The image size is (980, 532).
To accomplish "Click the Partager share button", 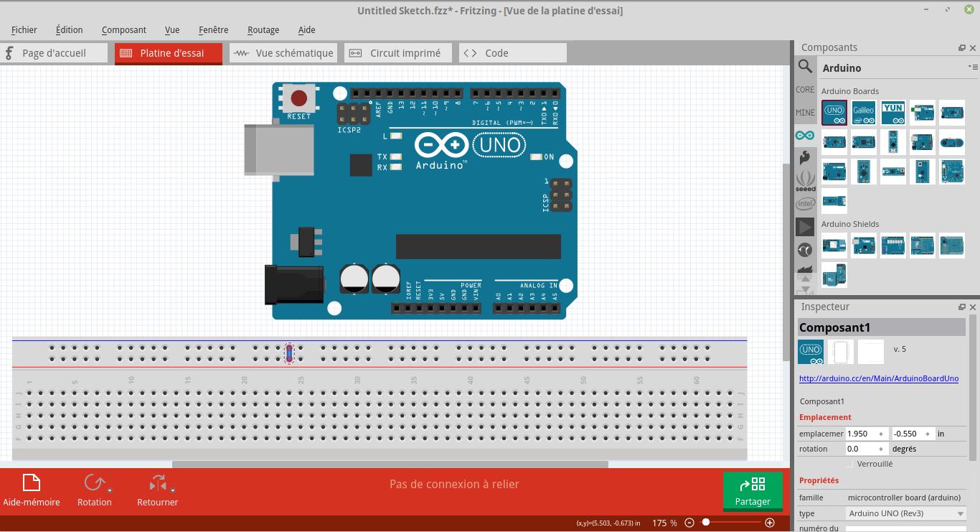I will point(753,490).
